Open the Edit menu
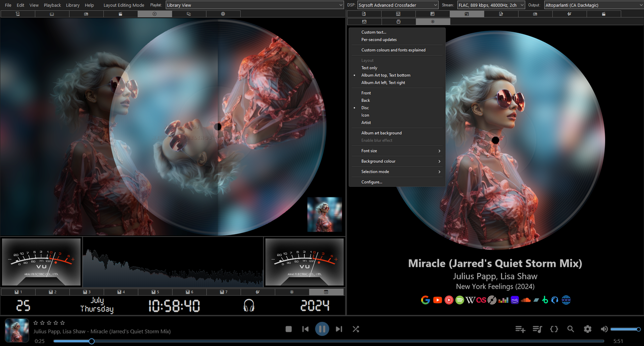This screenshot has height=346, width=644. click(x=20, y=5)
